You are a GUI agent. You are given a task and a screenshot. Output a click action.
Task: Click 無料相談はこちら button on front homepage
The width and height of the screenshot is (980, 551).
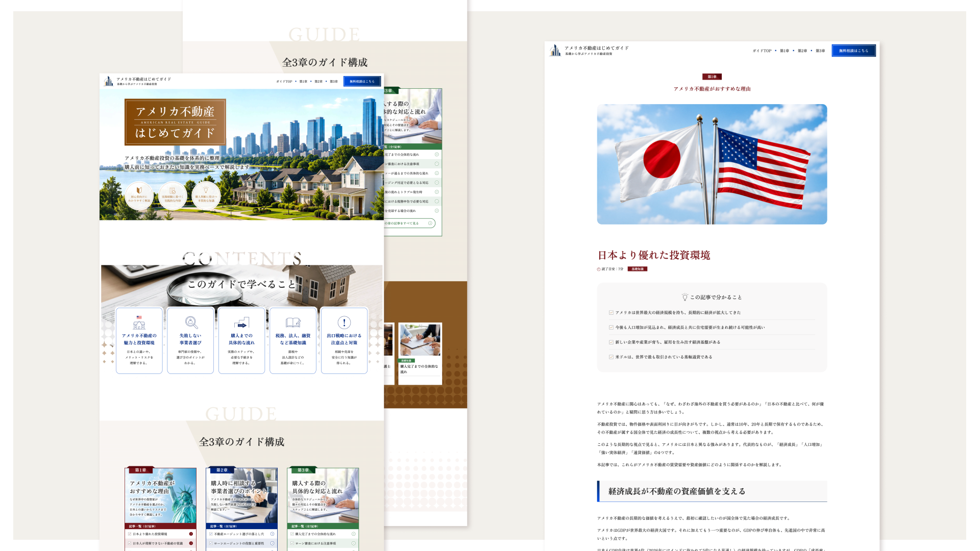(362, 82)
